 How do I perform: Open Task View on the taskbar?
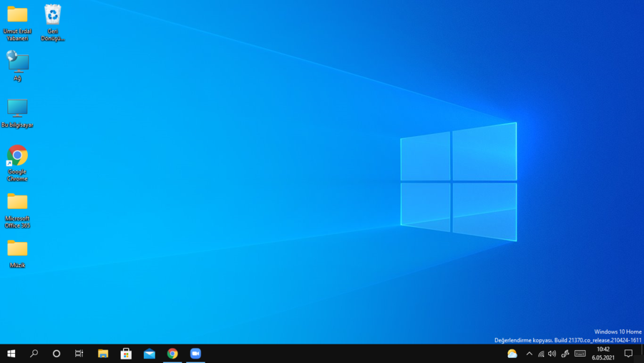[x=79, y=354]
